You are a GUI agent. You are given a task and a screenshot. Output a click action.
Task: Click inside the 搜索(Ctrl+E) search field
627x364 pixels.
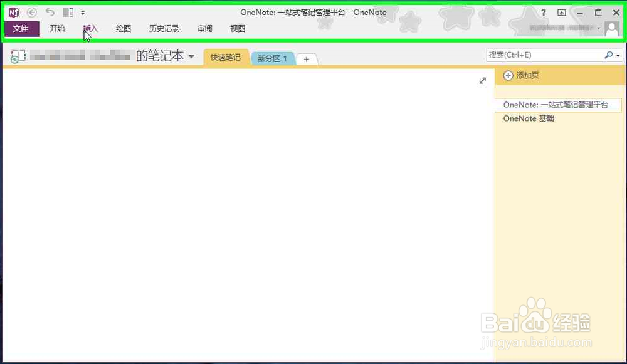click(539, 55)
